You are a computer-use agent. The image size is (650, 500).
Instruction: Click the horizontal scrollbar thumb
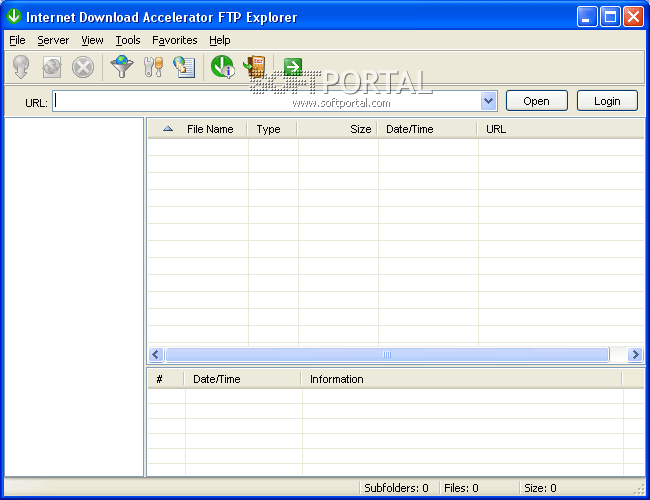(387, 354)
